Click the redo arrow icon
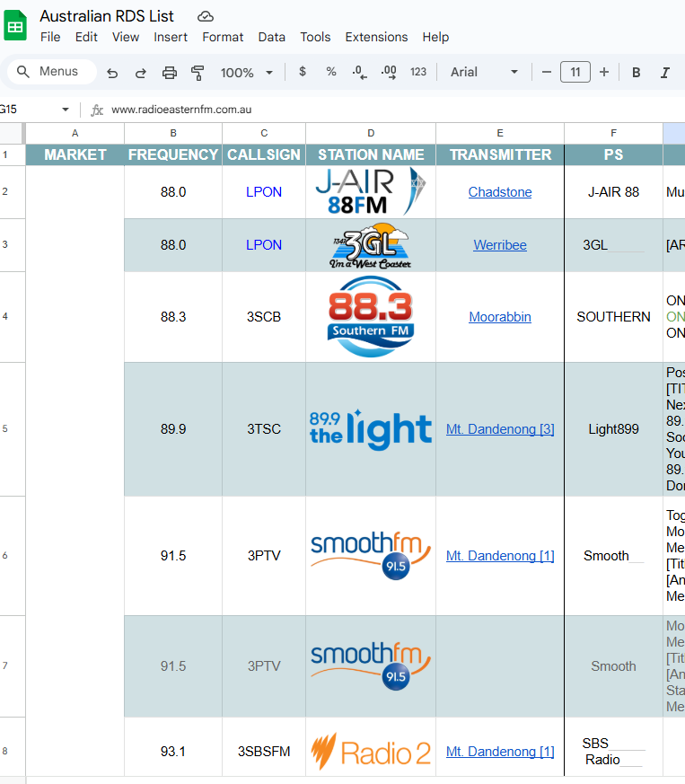This screenshot has height=784, width=685. point(141,73)
